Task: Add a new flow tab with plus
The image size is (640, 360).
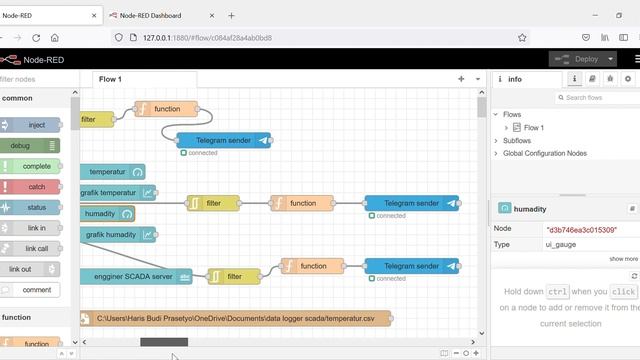Action: [x=461, y=79]
